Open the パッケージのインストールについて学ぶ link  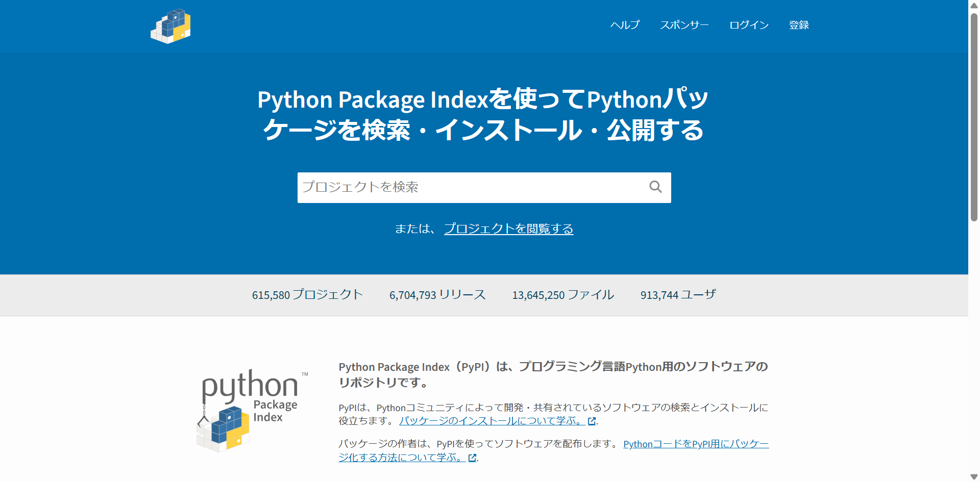click(492, 421)
